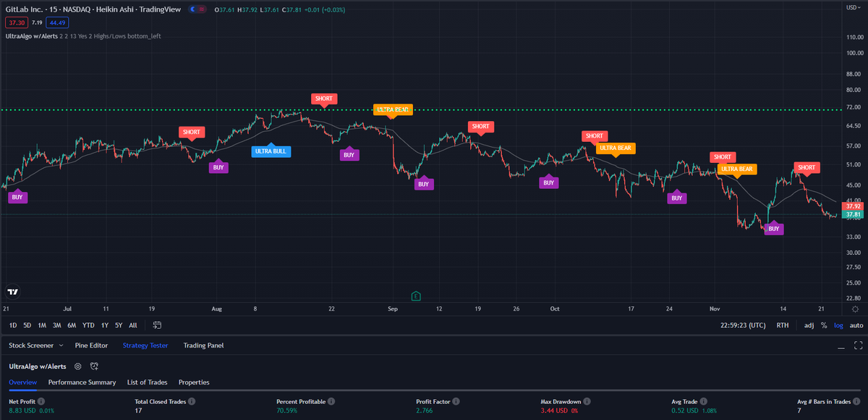
Task: Show info for Net Profit
Action: click(x=41, y=400)
